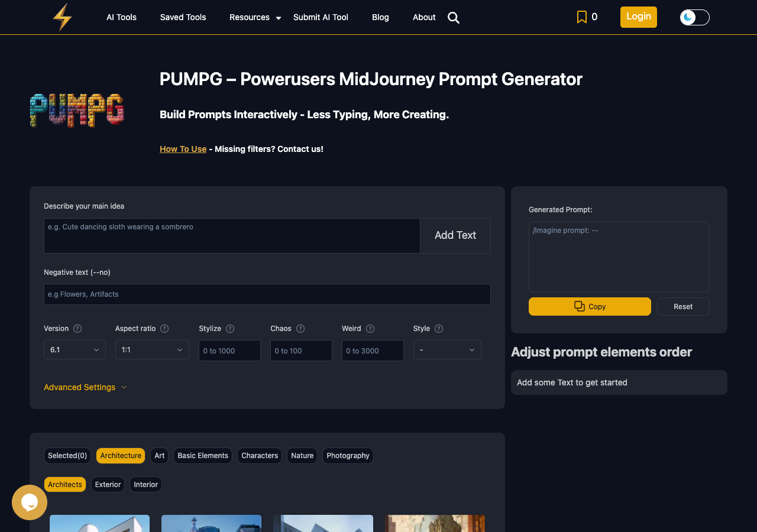This screenshot has width=757, height=532.
Task: Expand the Resources menu arrow
Action: [x=279, y=18]
